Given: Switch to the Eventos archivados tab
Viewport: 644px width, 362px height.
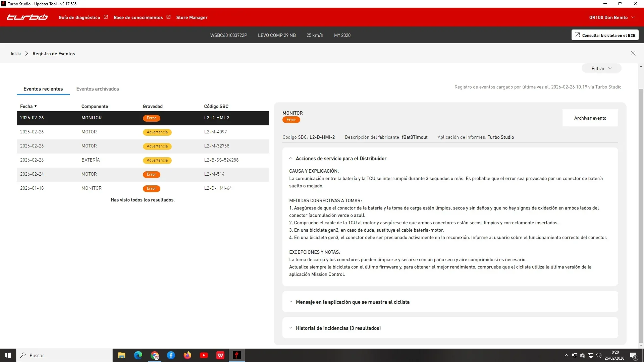Looking at the screenshot, I should pyautogui.click(x=98, y=89).
